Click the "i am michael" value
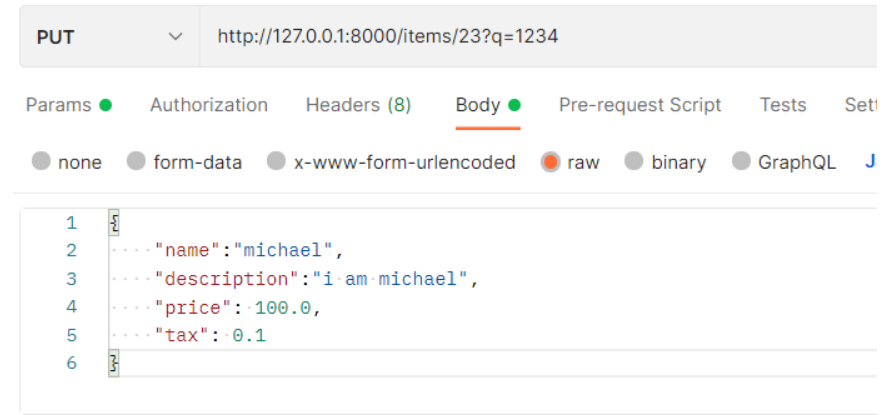The image size is (895, 415). 389,279
